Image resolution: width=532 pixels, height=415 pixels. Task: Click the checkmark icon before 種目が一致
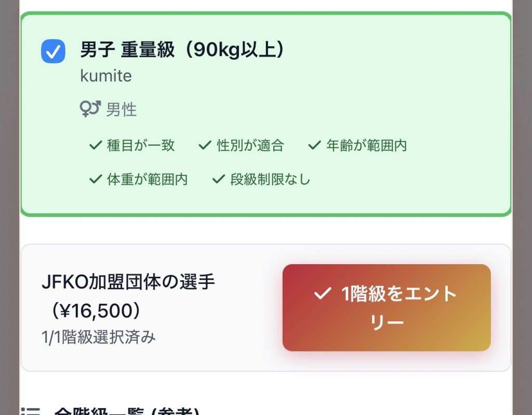95,146
